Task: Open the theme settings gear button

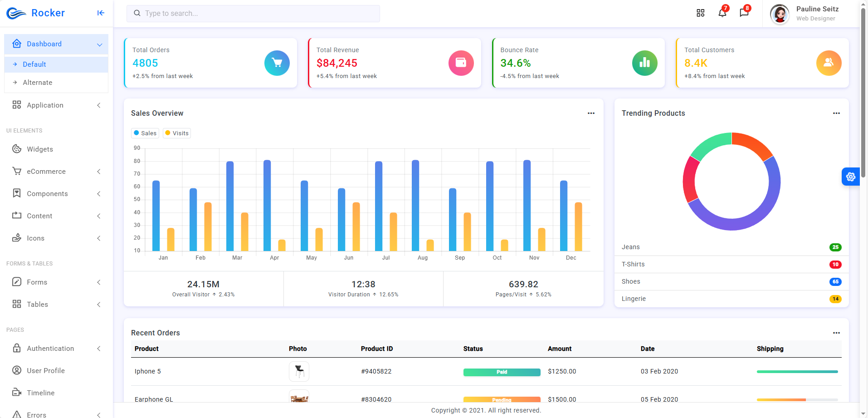Action: pyautogui.click(x=851, y=177)
